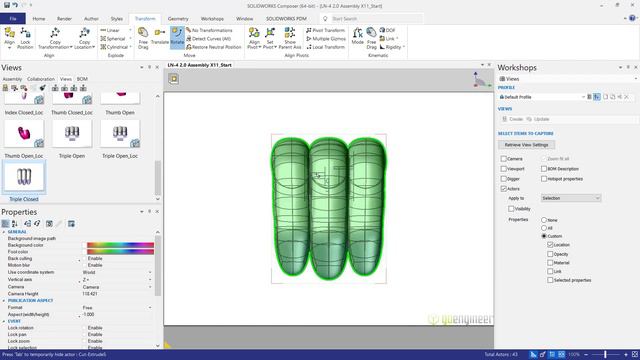Click the Kinematic Free Drag tool
The width and height of the screenshot is (640, 360).
click(x=371, y=38)
